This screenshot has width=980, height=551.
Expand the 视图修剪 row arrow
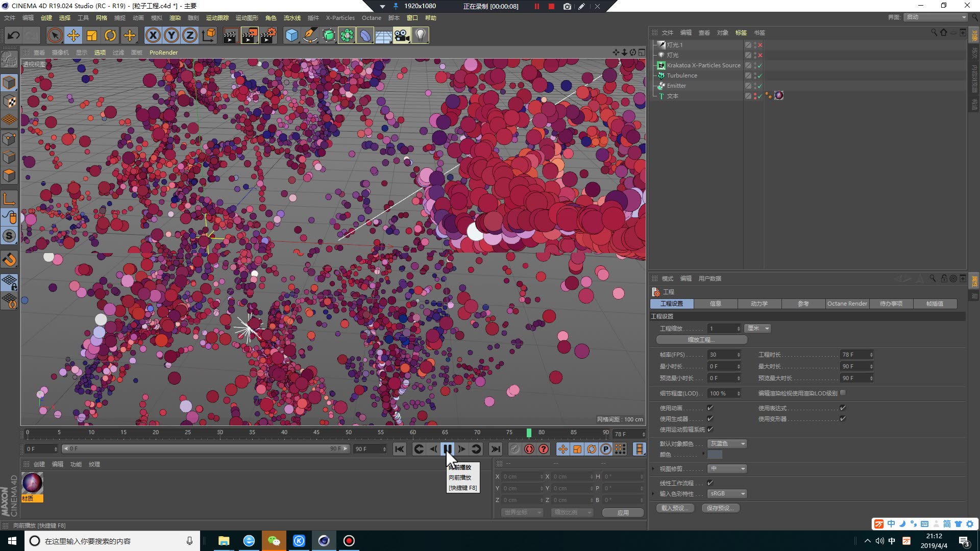[653, 468]
